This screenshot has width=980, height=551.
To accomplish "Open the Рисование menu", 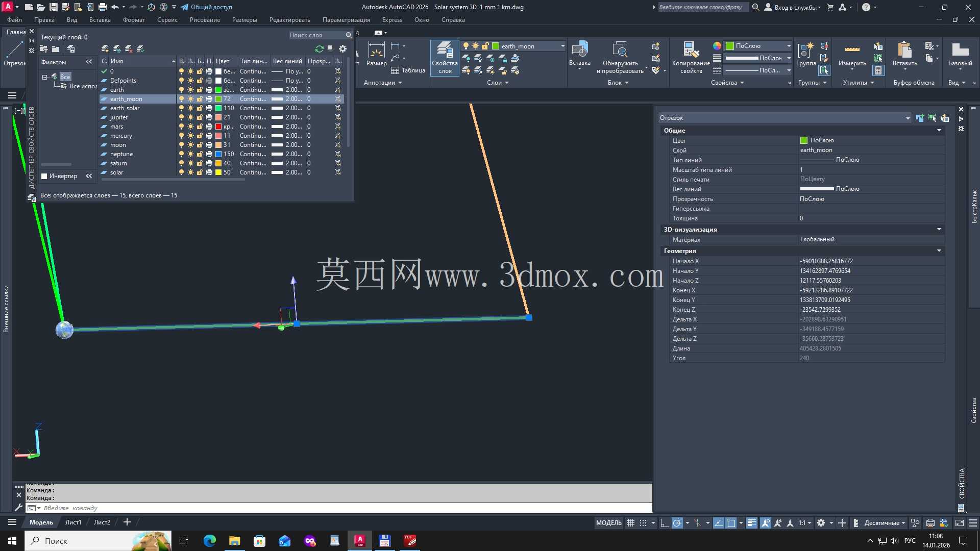I will pyautogui.click(x=205, y=20).
